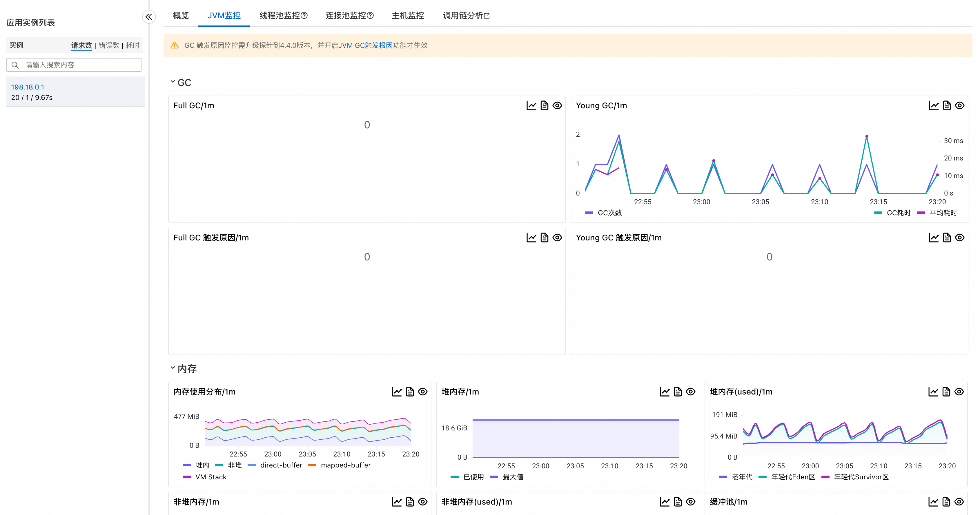Toggle eye icon on Full GC/1m panel
This screenshot has height=515, width=980.
(x=557, y=106)
